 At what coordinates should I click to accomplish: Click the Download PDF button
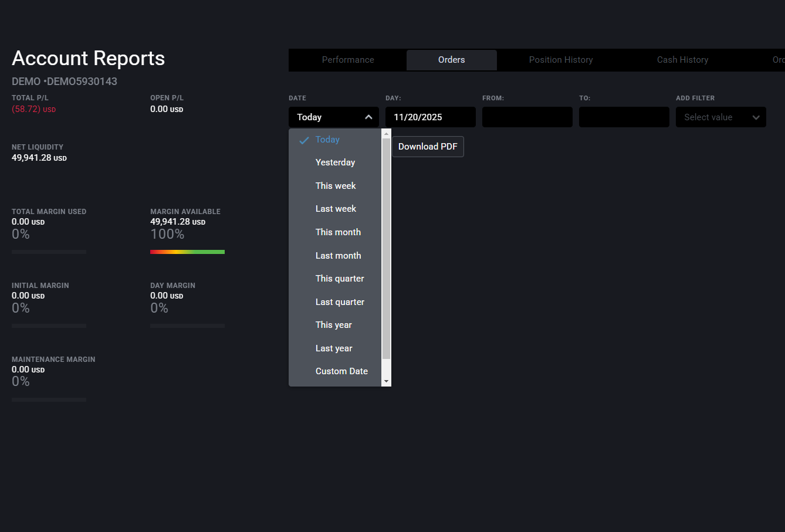pos(428,147)
